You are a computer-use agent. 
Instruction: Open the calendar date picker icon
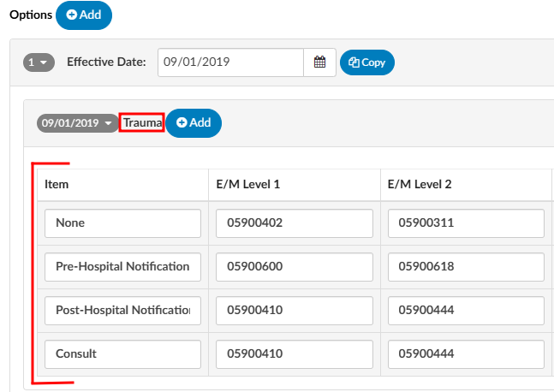coord(319,62)
